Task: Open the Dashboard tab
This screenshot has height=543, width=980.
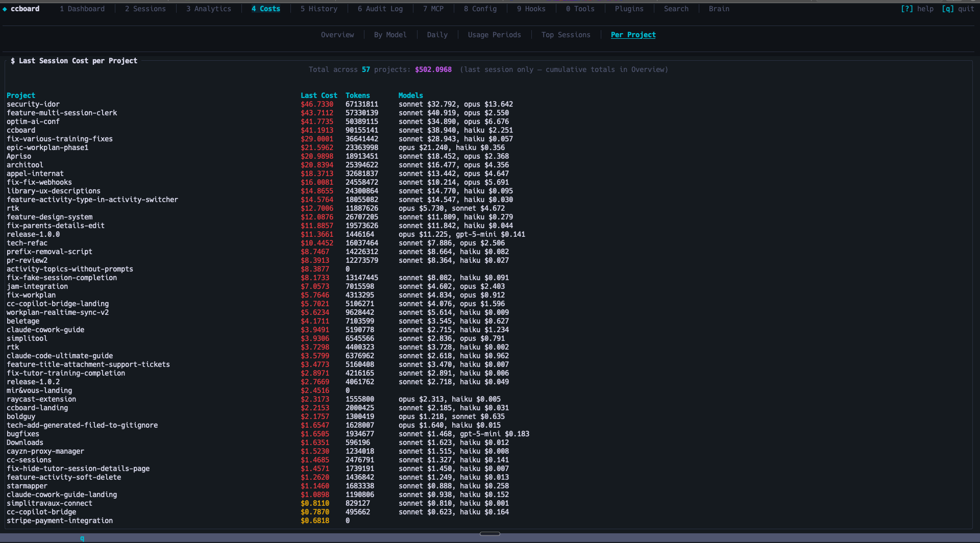Action: pyautogui.click(x=82, y=9)
